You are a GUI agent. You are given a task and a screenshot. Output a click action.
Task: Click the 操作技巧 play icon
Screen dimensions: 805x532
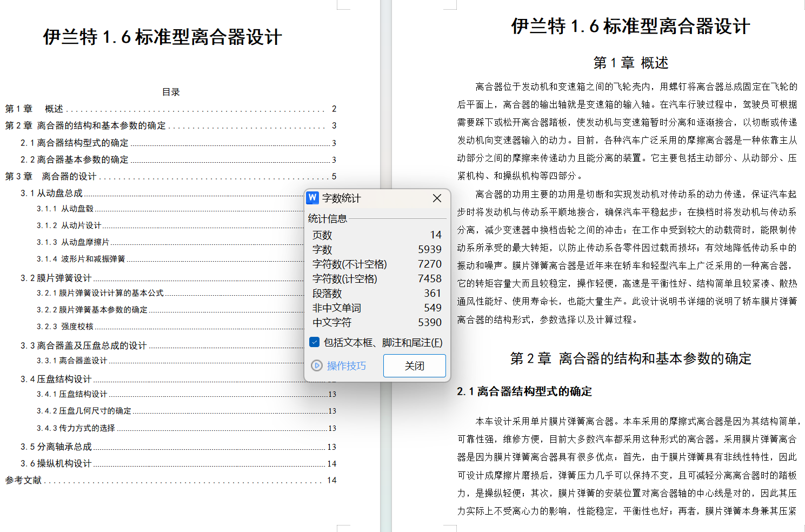[x=317, y=366]
